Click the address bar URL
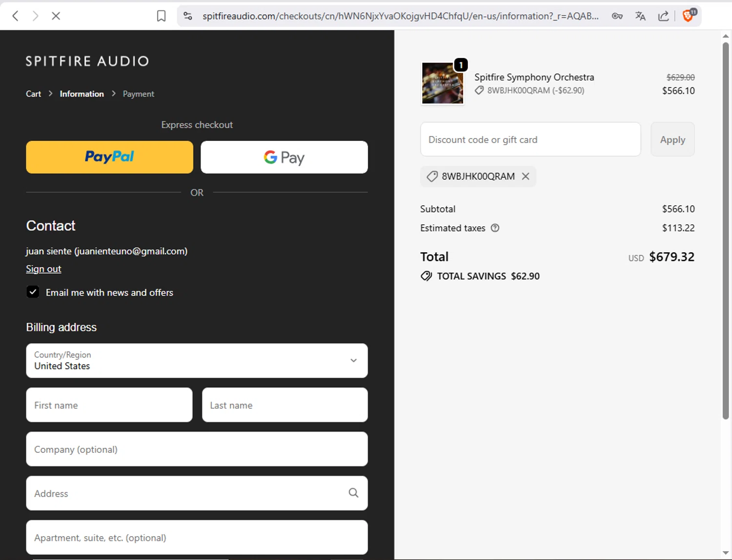 pyautogui.click(x=400, y=16)
